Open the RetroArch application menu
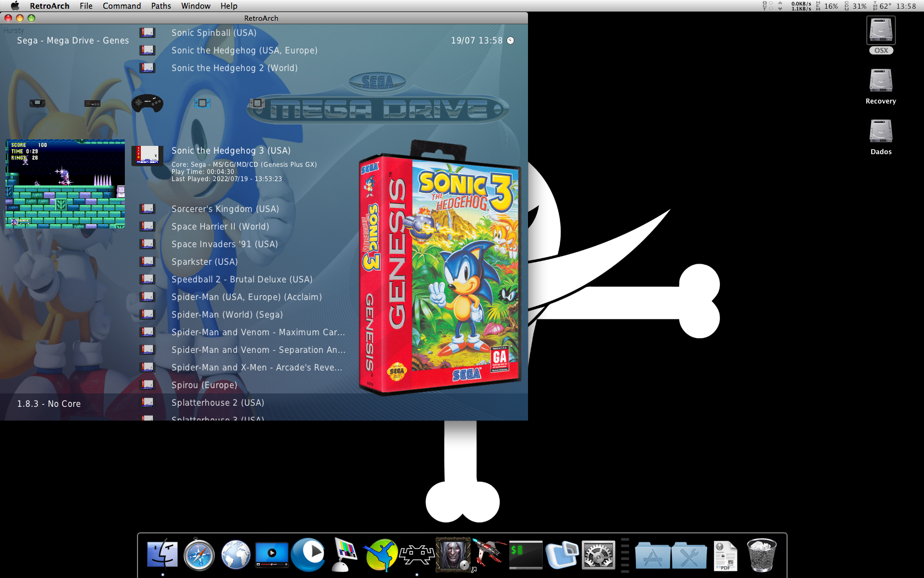 pyautogui.click(x=50, y=6)
